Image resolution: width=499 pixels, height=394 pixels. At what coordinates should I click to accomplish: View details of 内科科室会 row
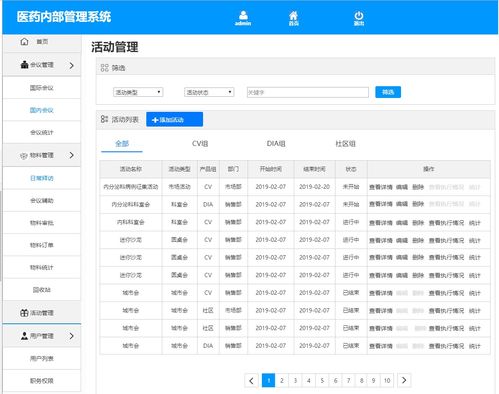[x=381, y=223]
